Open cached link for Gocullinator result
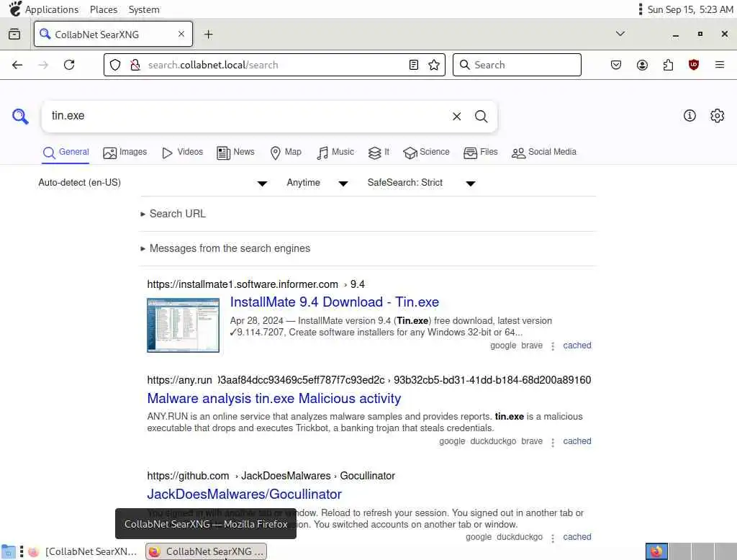The width and height of the screenshot is (737, 560). (x=577, y=537)
